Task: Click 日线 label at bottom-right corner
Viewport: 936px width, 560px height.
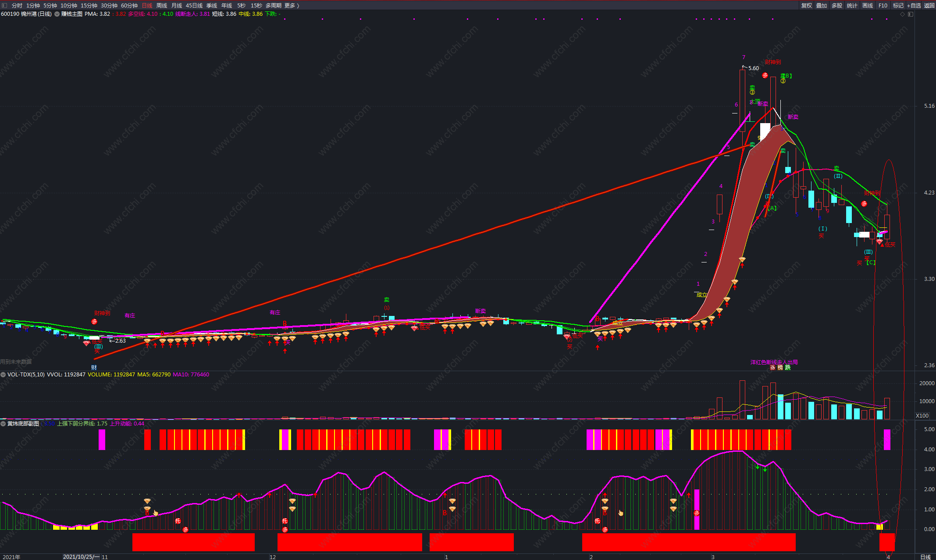Action: [x=925, y=557]
